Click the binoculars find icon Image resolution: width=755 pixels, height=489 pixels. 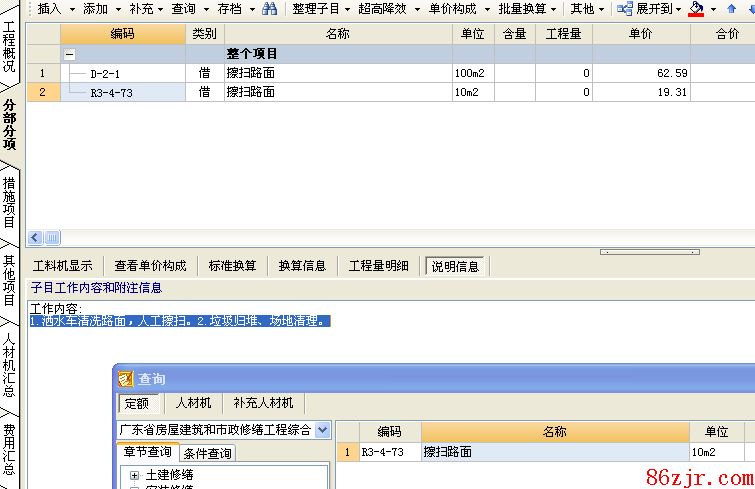click(269, 9)
